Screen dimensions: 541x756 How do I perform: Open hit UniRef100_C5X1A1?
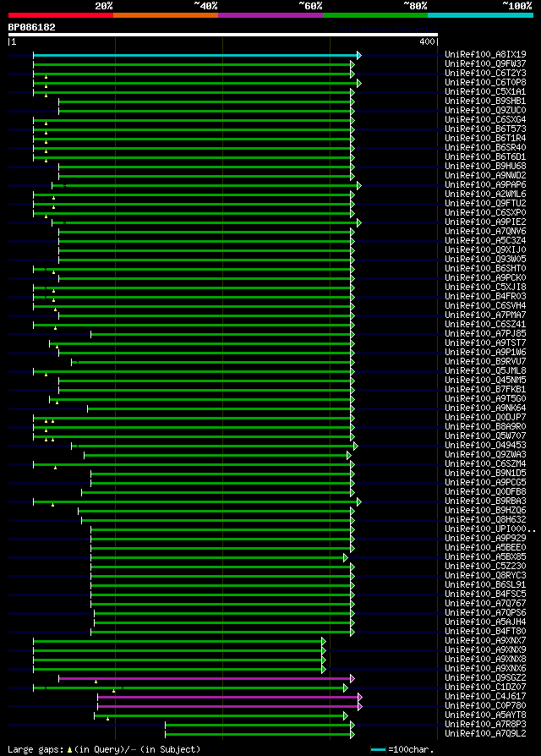point(485,91)
